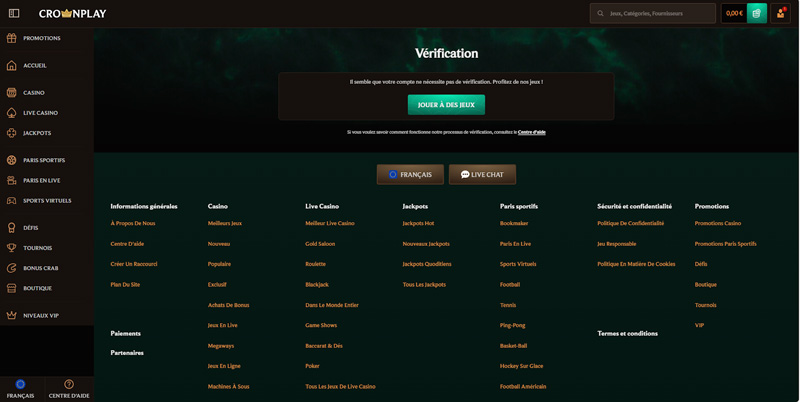Open Machines À Sous link
The height and width of the screenshot is (402, 800).
pyautogui.click(x=229, y=387)
